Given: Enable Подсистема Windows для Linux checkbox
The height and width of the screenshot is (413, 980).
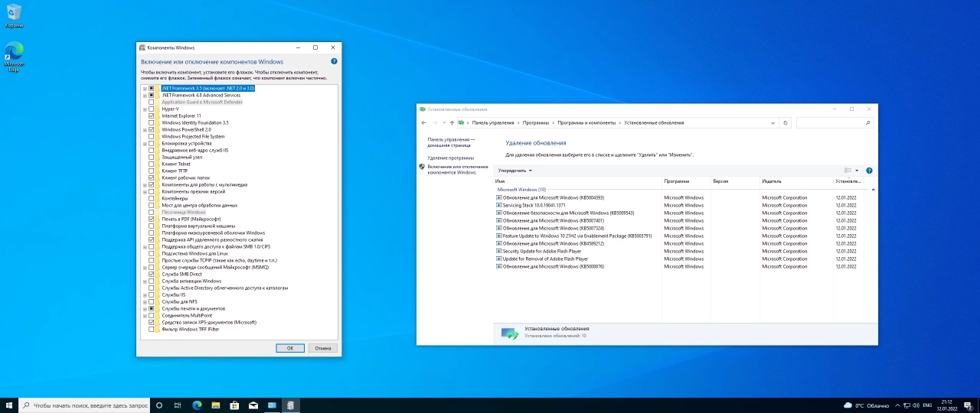Looking at the screenshot, I should [151, 253].
